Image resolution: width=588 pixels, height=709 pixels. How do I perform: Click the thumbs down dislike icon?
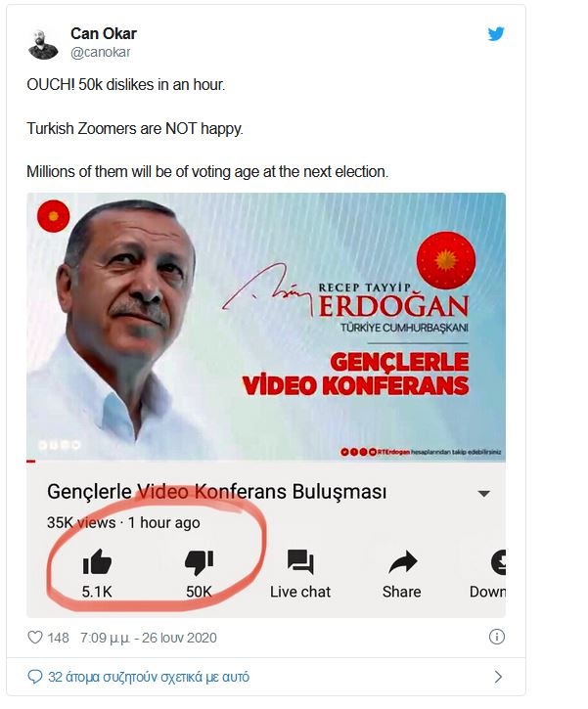click(x=199, y=563)
